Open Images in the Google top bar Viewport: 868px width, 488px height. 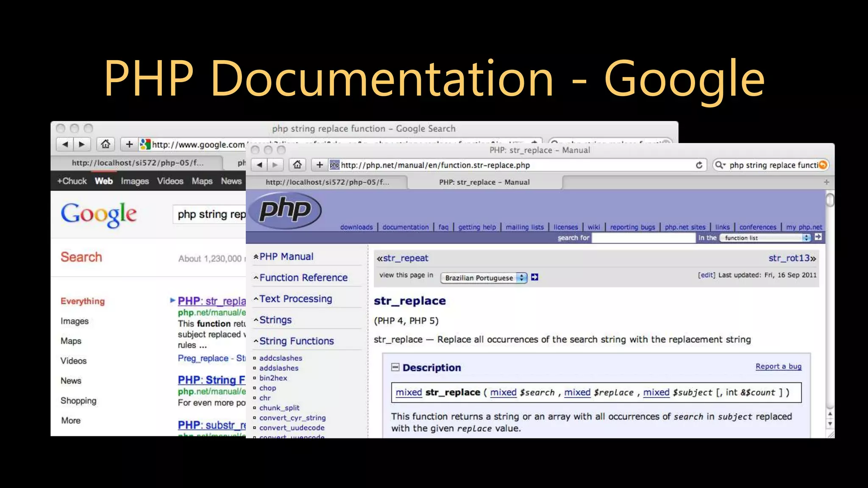tap(135, 181)
